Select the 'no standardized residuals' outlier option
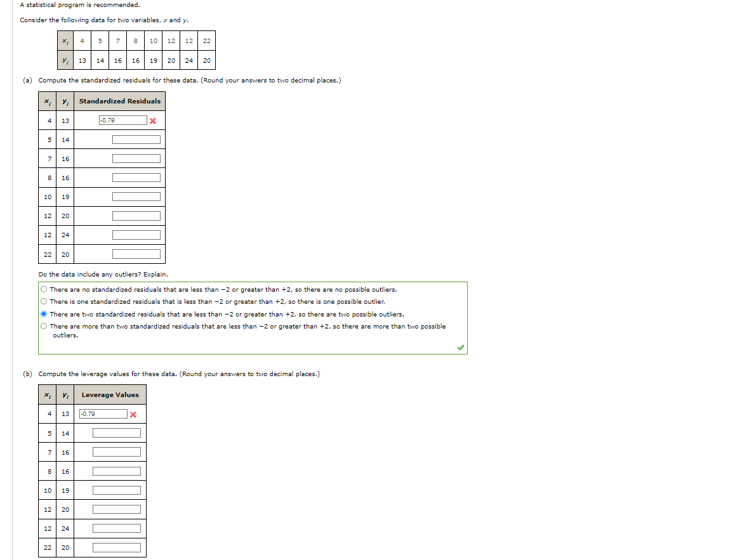 [x=43, y=289]
